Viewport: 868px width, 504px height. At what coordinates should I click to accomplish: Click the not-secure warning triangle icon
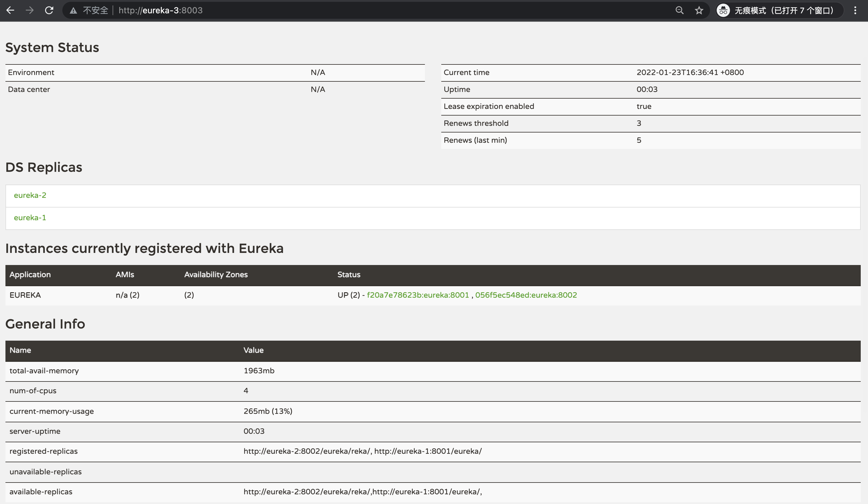pos(73,11)
